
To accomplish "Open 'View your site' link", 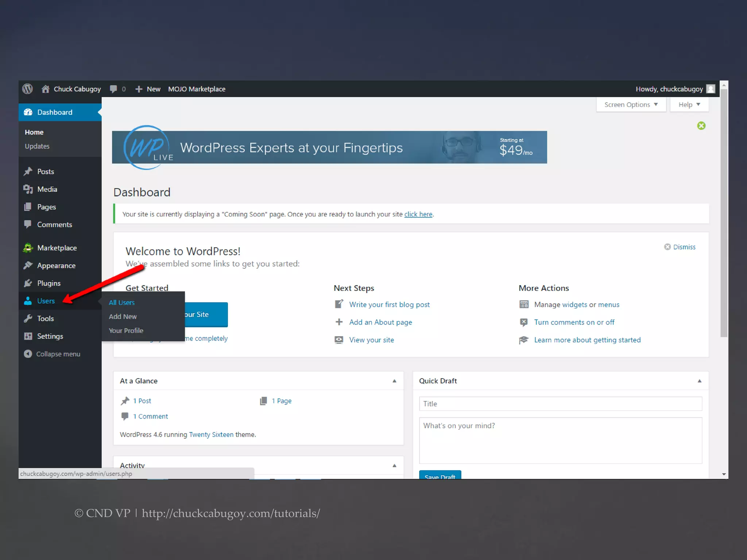I will pyautogui.click(x=371, y=340).
